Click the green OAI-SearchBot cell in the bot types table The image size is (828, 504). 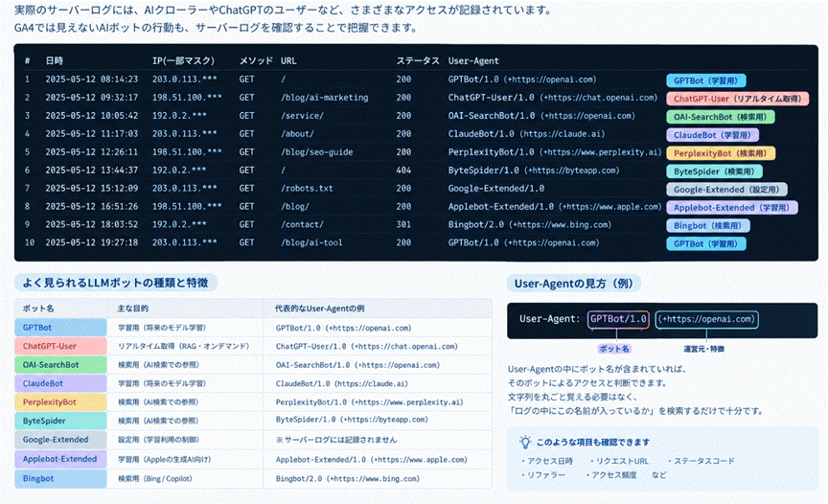pyautogui.click(x=60, y=365)
